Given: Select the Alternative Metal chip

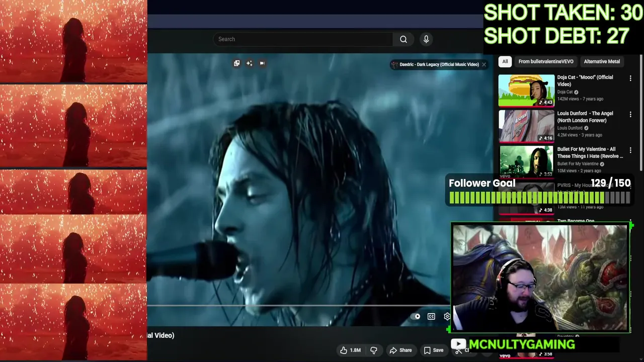Looking at the screenshot, I should pos(602,61).
